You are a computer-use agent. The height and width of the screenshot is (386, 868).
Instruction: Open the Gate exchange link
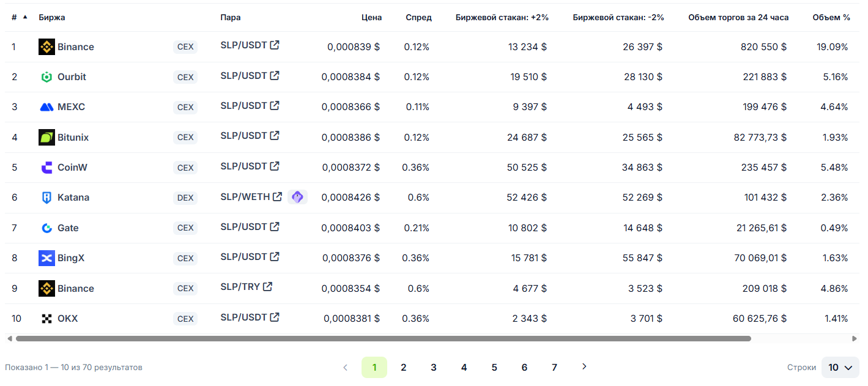click(68, 228)
